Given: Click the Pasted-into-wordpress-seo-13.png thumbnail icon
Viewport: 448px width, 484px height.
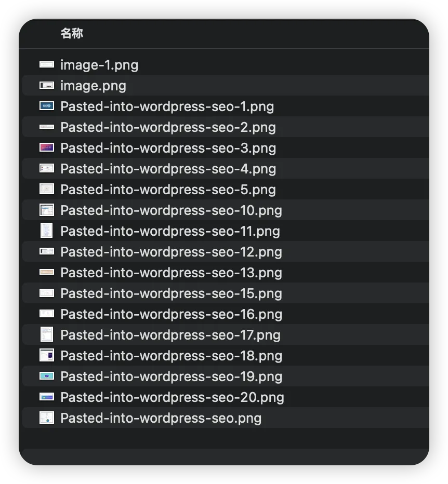Looking at the screenshot, I should (47, 272).
